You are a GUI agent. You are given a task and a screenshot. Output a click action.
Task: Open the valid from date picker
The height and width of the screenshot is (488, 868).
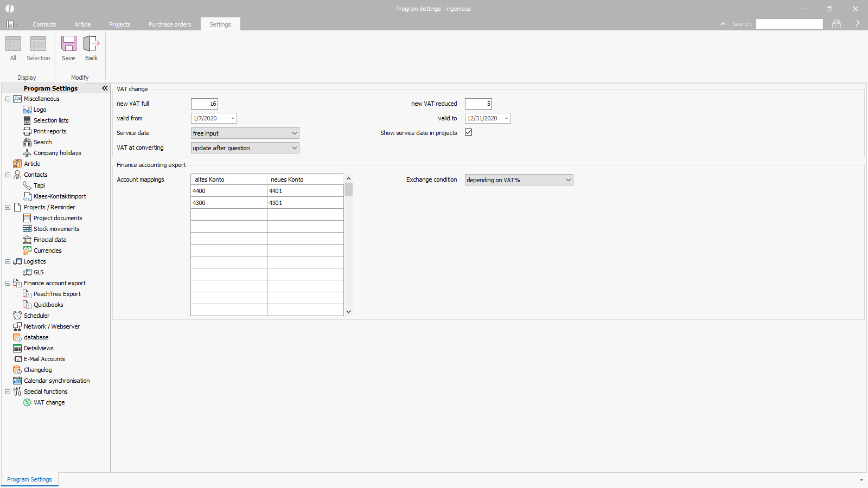[x=233, y=119]
